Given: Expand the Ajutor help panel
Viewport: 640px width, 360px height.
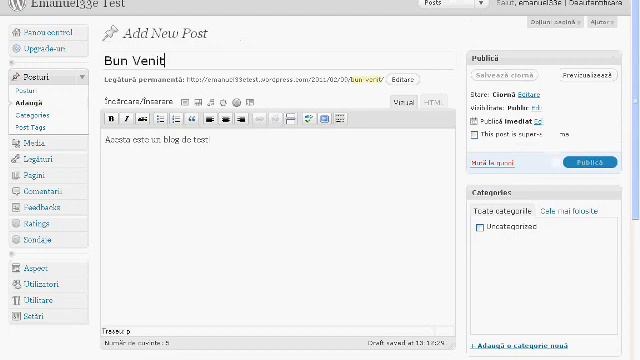Looking at the screenshot, I should point(602,22).
